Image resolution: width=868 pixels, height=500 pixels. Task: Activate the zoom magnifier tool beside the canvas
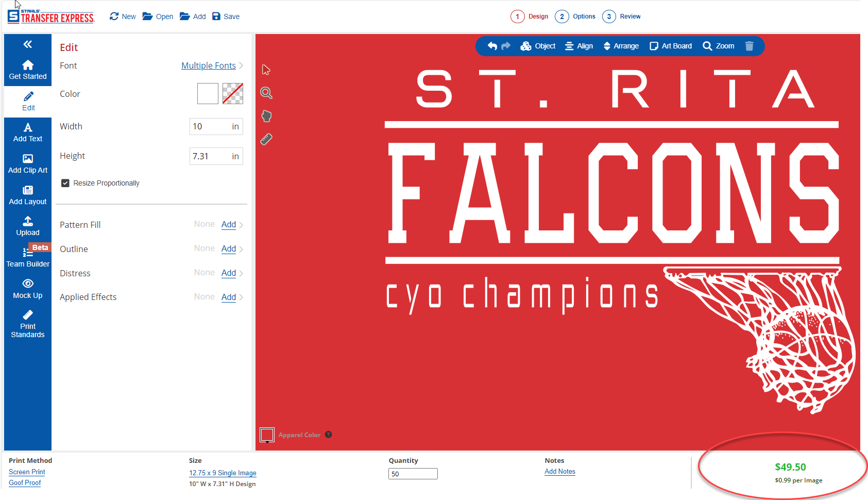(x=266, y=93)
